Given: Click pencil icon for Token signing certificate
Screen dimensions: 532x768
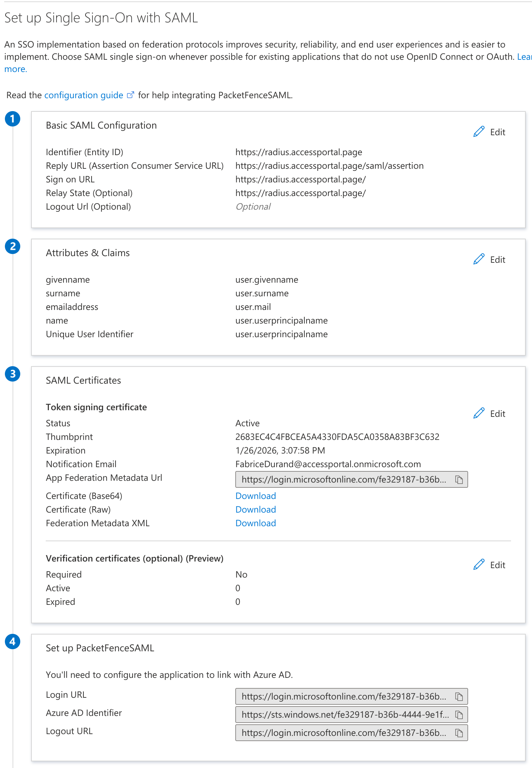Looking at the screenshot, I should 479,413.
